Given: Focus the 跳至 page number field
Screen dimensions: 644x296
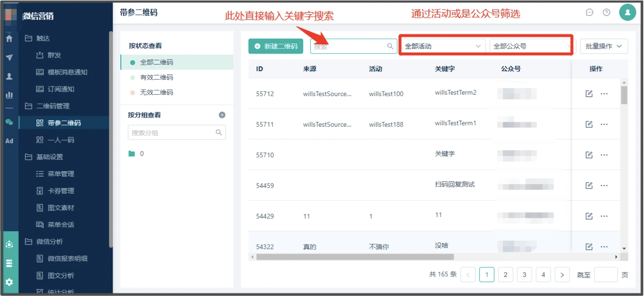Looking at the screenshot, I should coord(606,275).
